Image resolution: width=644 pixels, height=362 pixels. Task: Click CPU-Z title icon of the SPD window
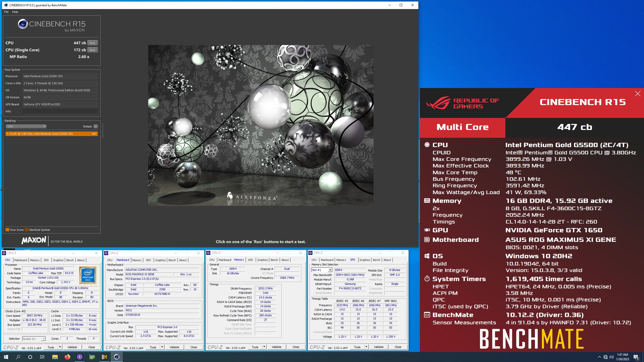pos(311,253)
